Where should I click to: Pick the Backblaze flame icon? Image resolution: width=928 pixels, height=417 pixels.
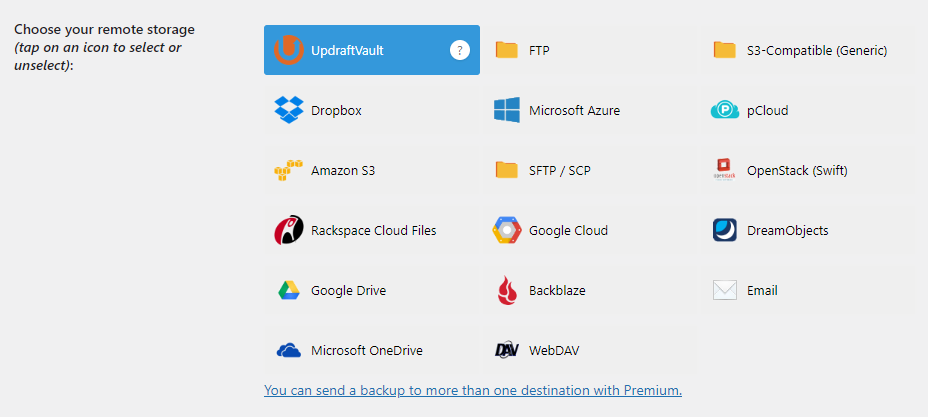coord(507,290)
